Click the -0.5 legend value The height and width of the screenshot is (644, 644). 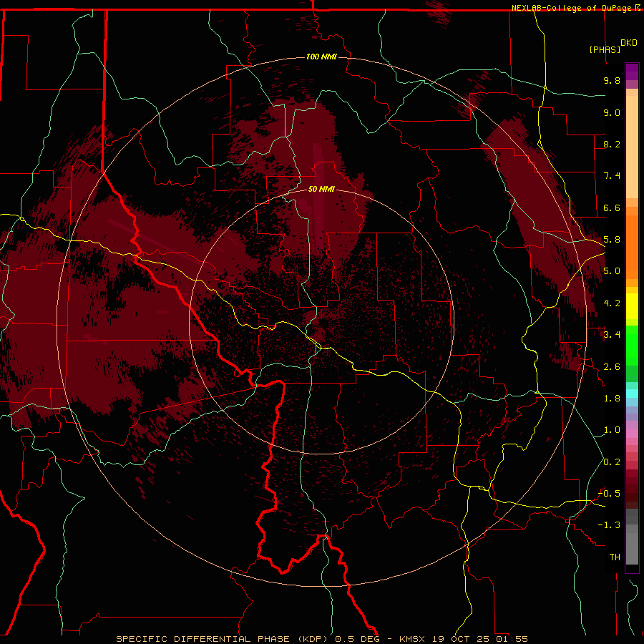[x=609, y=494]
